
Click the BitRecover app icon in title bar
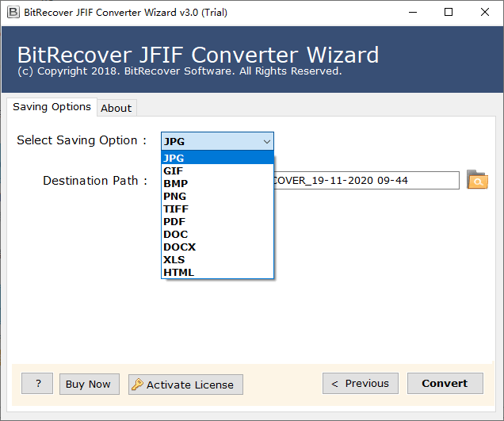coord(13,12)
